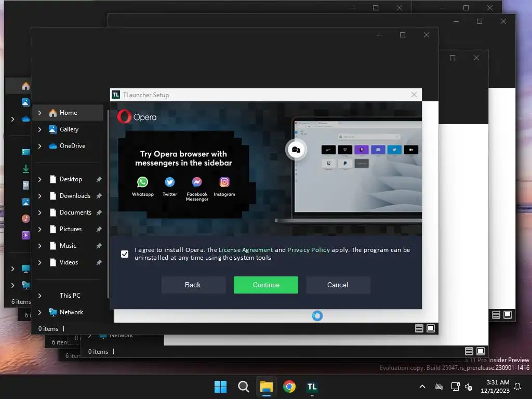Expand the Downloads tree node

(39, 196)
